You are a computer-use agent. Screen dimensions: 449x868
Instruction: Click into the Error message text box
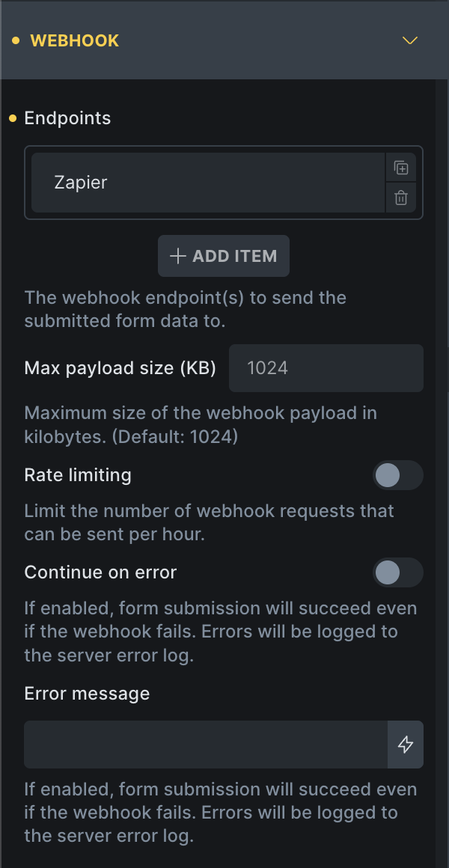click(206, 745)
